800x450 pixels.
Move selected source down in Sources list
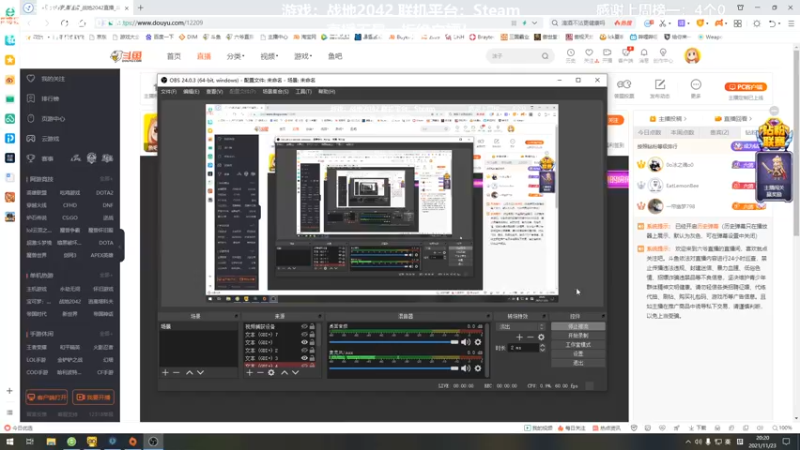point(295,373)
